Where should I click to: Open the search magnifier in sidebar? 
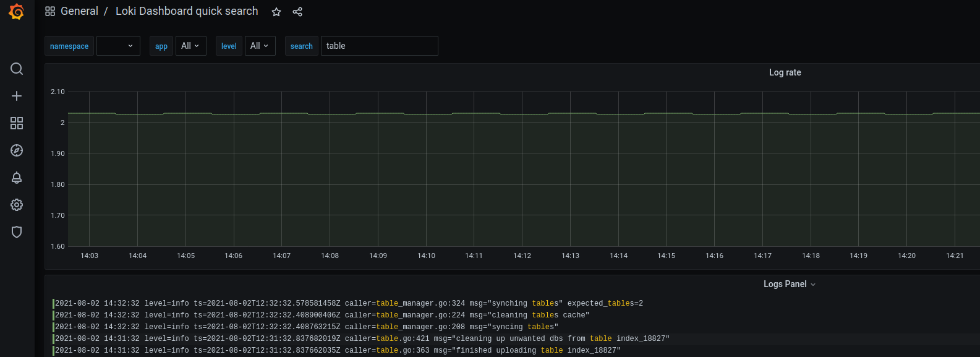(17, 69)
